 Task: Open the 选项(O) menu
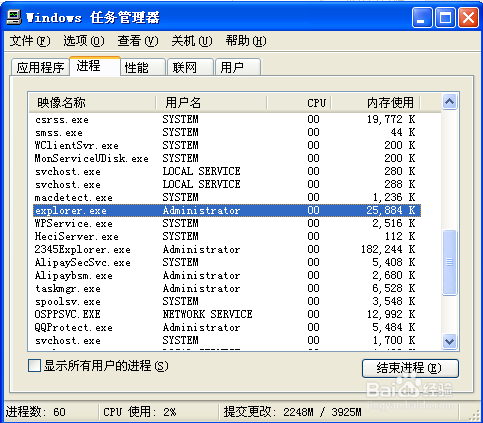coord(84,41)
